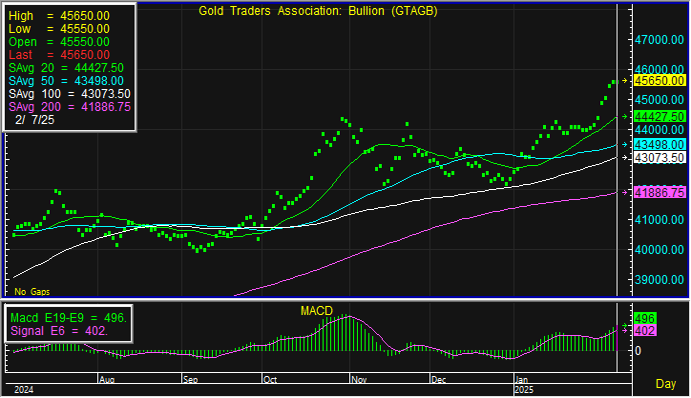Select the Low = 45550.00 readout
This screenshot has width=691, height=398.
tap(59, 29)
